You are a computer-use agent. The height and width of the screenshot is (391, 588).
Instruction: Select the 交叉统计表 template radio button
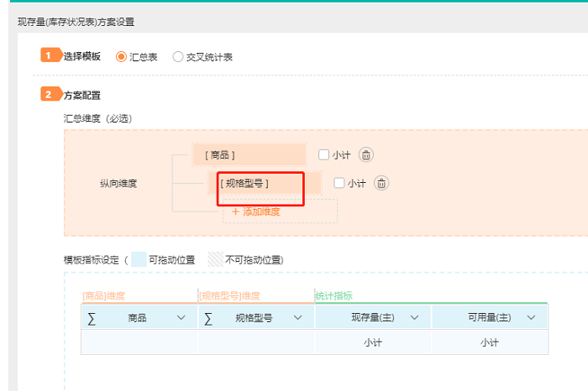coord(177,57)
